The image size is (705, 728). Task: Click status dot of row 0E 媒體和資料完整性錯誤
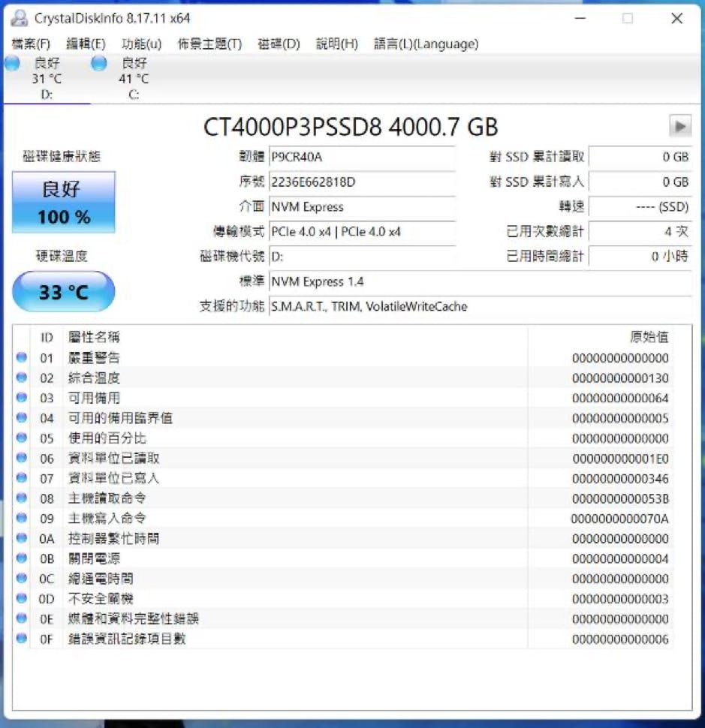21,618
